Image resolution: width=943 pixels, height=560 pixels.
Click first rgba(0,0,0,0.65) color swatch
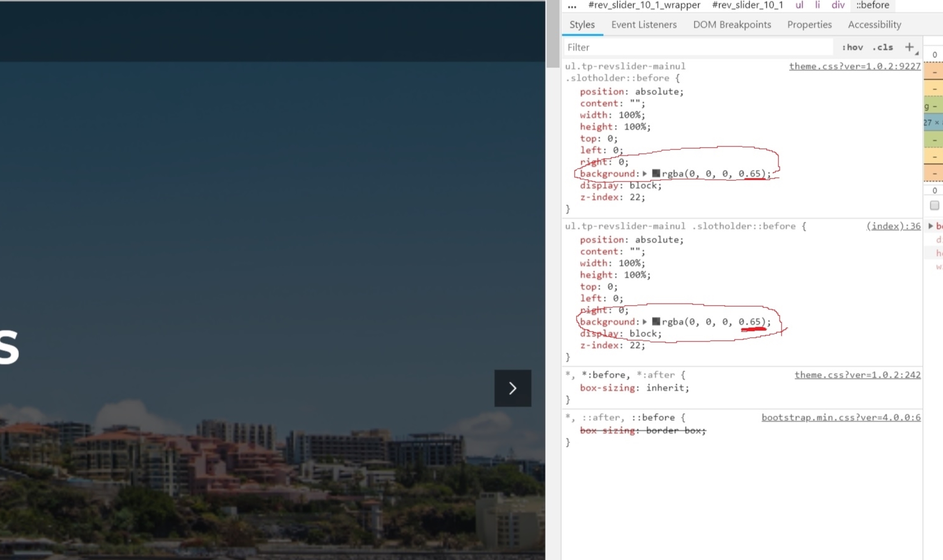coord(656,174)
